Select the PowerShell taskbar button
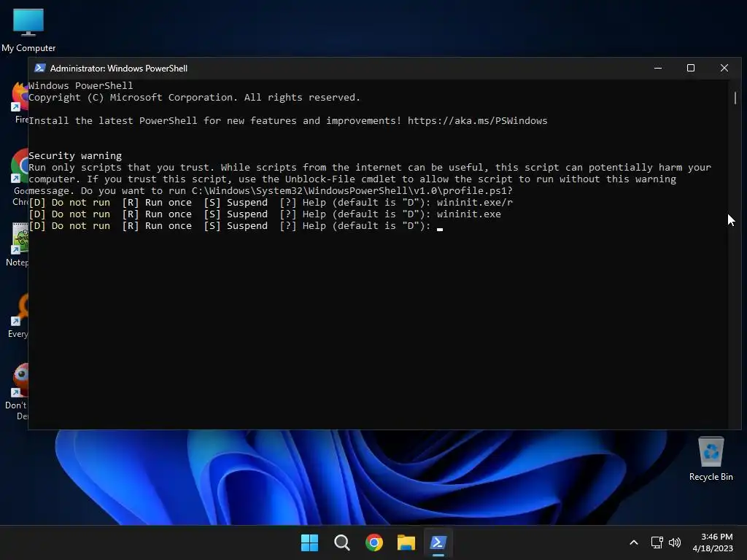This screenshot has height=560, width=747. click(x=438, y=542)
